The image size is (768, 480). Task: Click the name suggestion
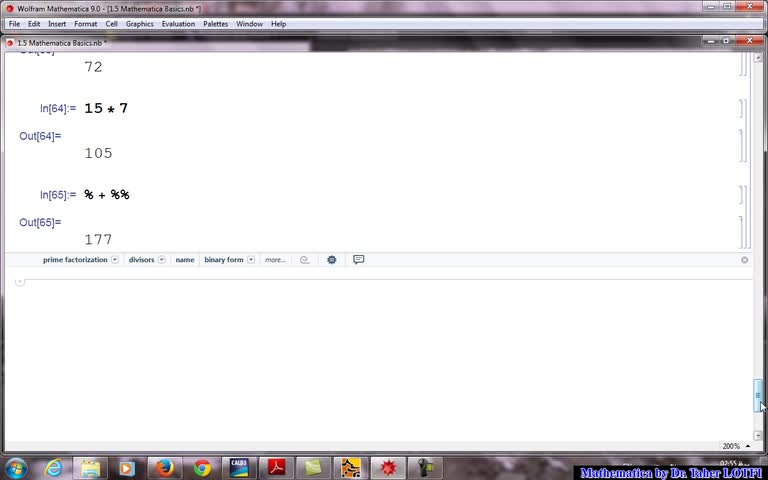coord(185,260)
